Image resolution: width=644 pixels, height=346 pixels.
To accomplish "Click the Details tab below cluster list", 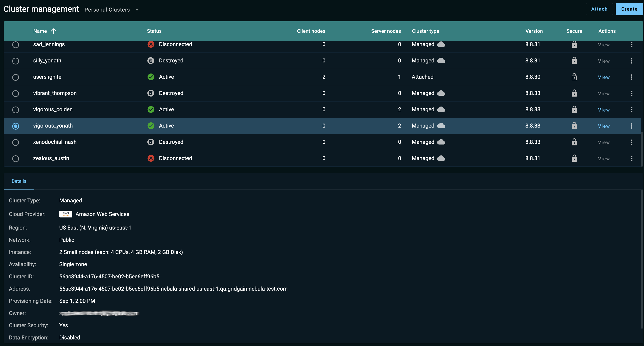I will (x=19, y=181).
